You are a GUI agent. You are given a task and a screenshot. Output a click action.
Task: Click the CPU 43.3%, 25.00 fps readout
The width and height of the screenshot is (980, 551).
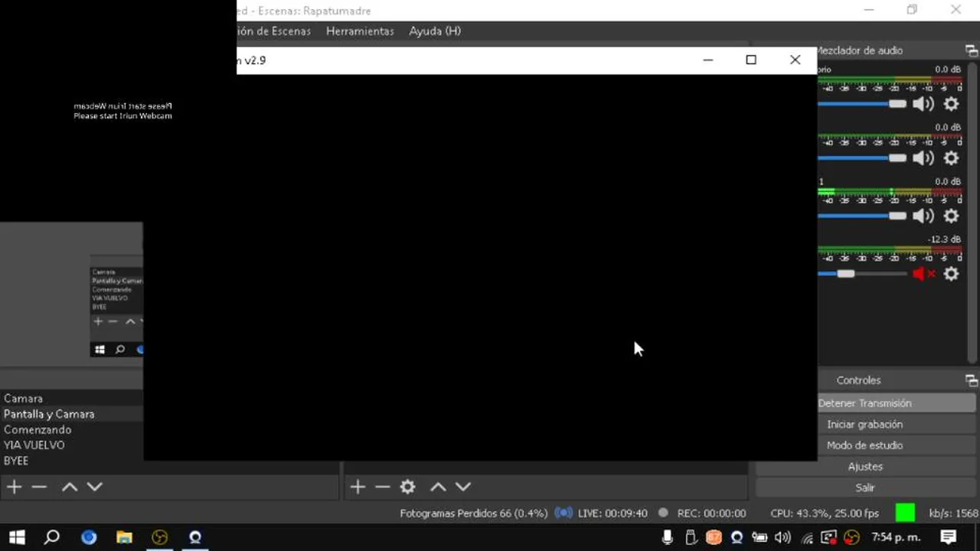825,514
